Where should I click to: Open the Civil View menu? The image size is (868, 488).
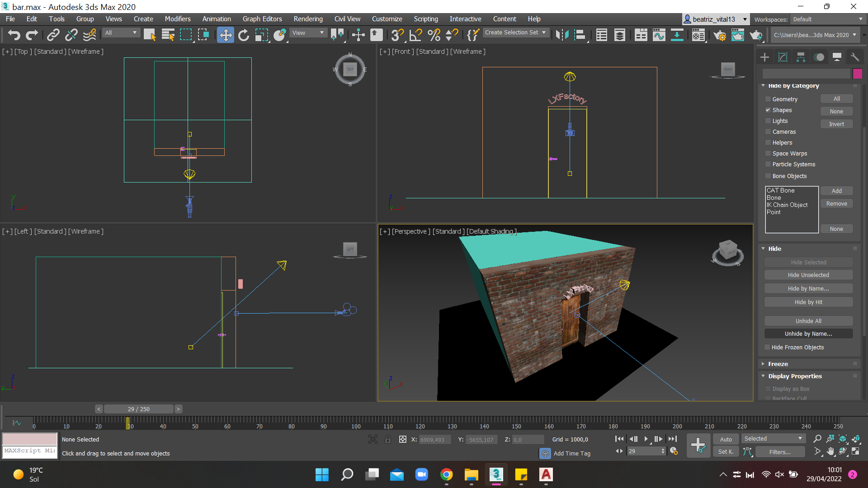[347, 19]
